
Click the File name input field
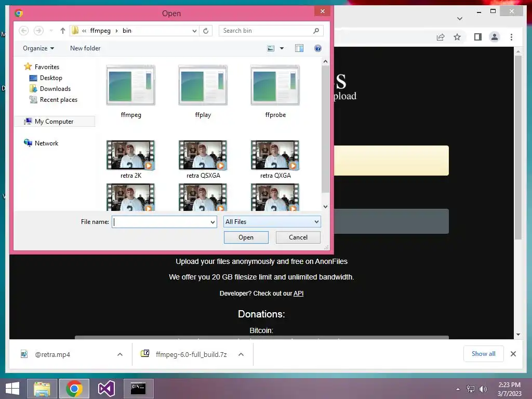[161, 222]
